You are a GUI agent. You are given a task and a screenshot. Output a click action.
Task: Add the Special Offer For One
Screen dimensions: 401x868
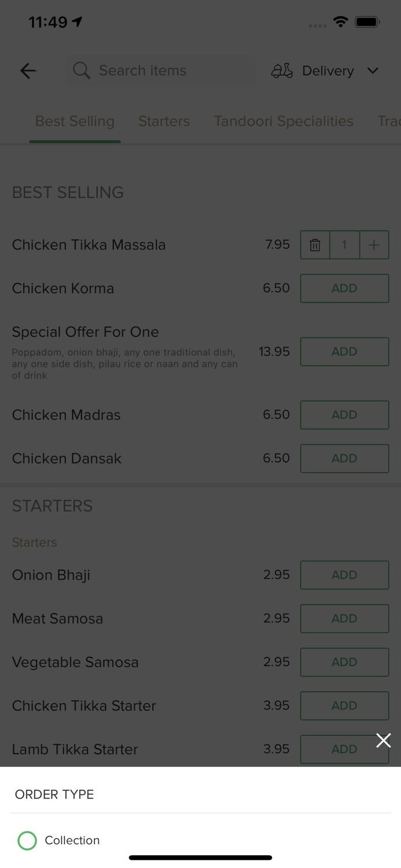(x=344, y=351)
